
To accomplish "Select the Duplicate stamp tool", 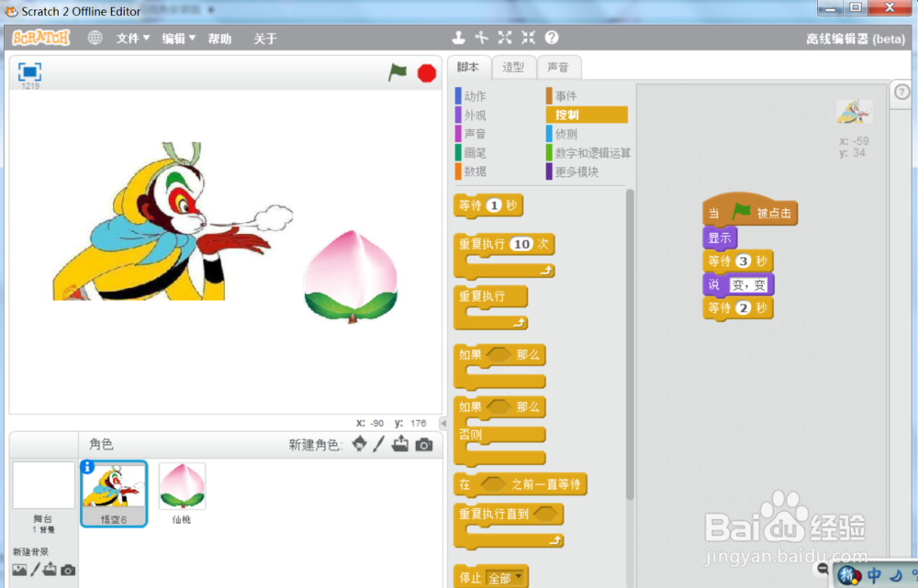I will click(x=458, y=38).
